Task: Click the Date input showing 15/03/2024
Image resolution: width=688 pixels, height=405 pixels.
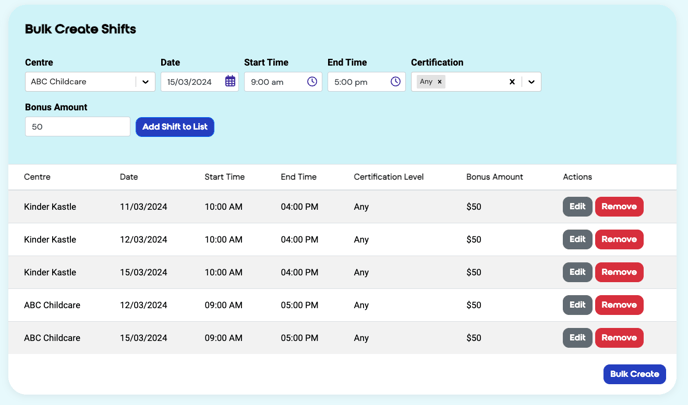Action: coord(190,82)
